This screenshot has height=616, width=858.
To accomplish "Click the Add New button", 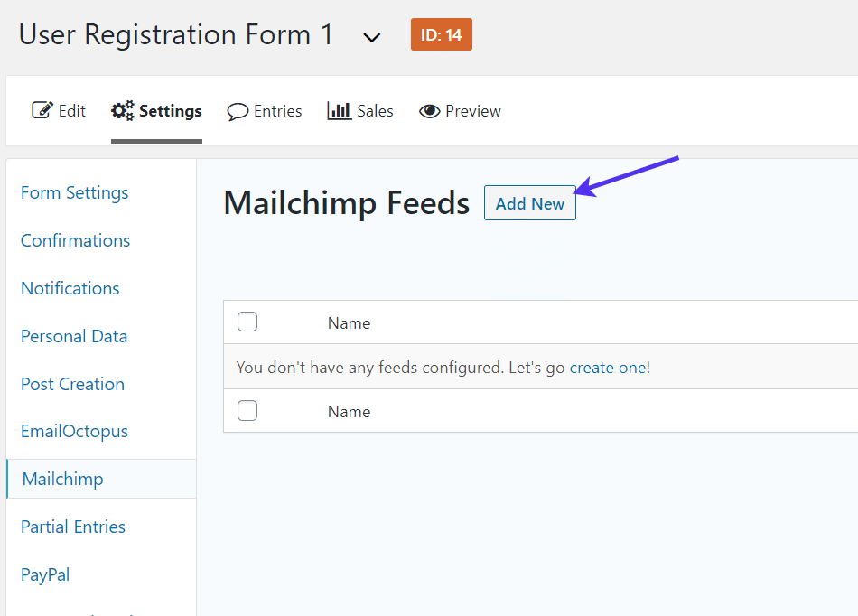I will pyautogui.click(x=529, y=203).
